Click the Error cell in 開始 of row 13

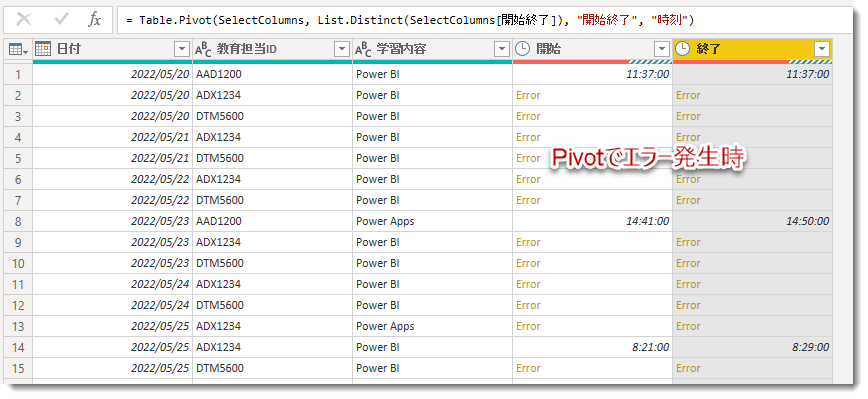click(x=592, y=327)
